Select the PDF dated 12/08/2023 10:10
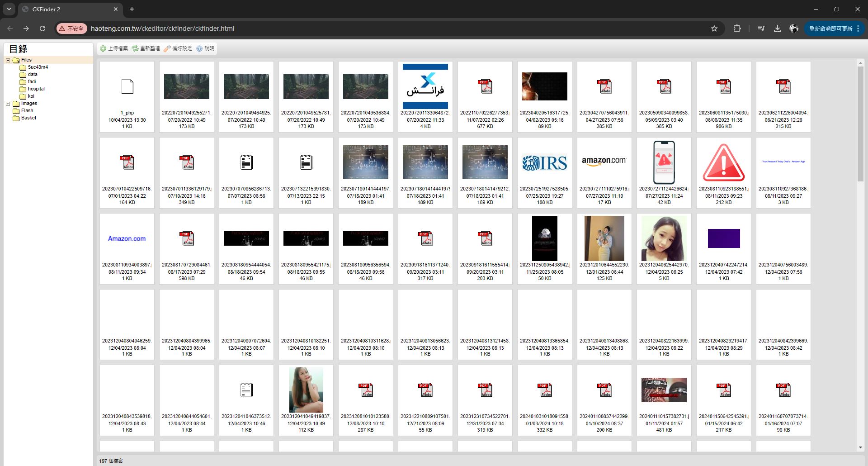This screenshot has width=868, height=466. [366, 390]
